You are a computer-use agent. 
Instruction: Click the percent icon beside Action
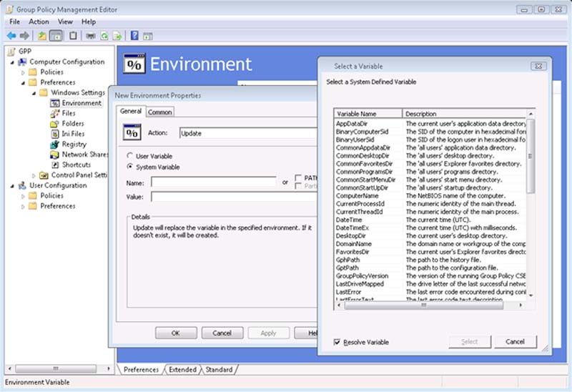pyautogui.click(x=132, y=132)
